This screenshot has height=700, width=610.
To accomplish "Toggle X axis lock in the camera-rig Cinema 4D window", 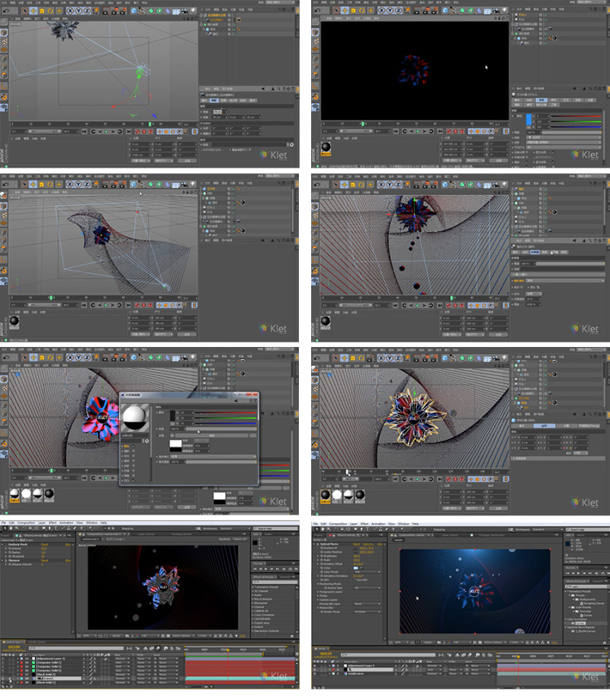I will point(71,10).
